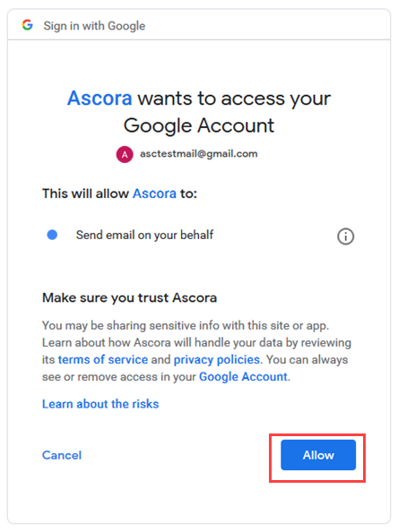Click the Sign in with Google header text
Viewport: 398px width, 532px height.
(94, 26)
